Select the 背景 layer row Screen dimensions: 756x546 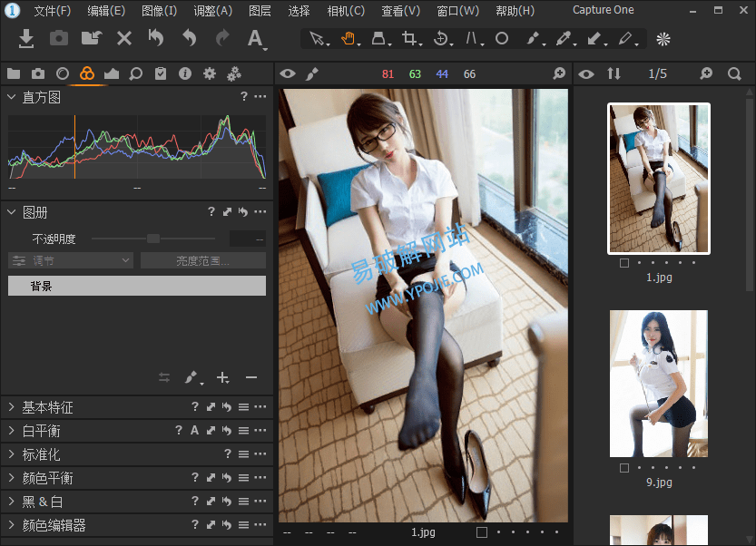136,286
